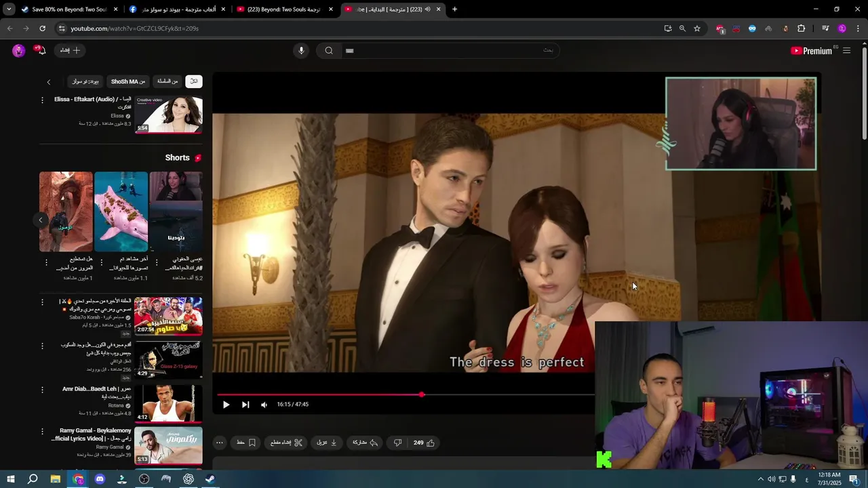
Task: Open the browser zoom magnifier icon
Action: pyautogui.click(x=682, y=28)
